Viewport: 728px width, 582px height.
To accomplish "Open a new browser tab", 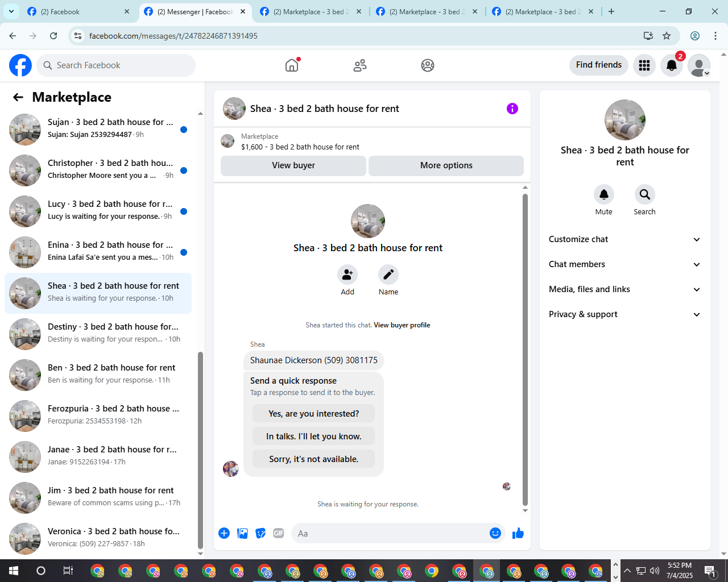I will pos(611,11).
